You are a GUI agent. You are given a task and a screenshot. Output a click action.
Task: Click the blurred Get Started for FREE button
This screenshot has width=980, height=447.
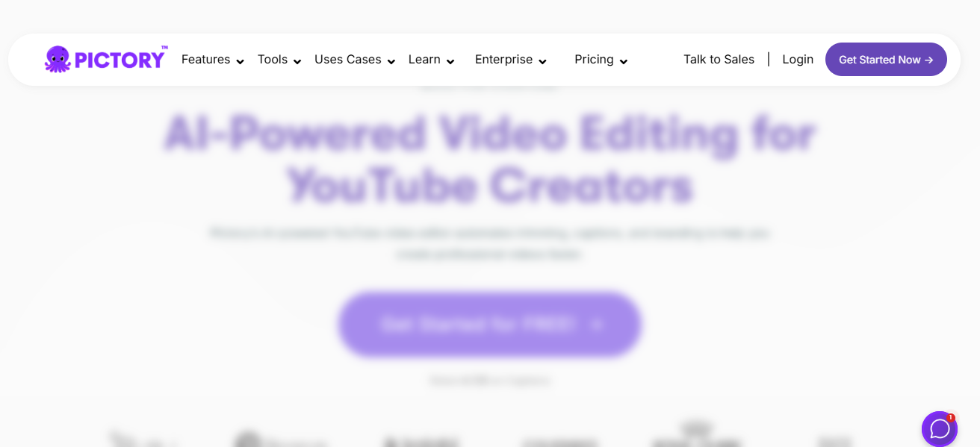tap(489, 325)
